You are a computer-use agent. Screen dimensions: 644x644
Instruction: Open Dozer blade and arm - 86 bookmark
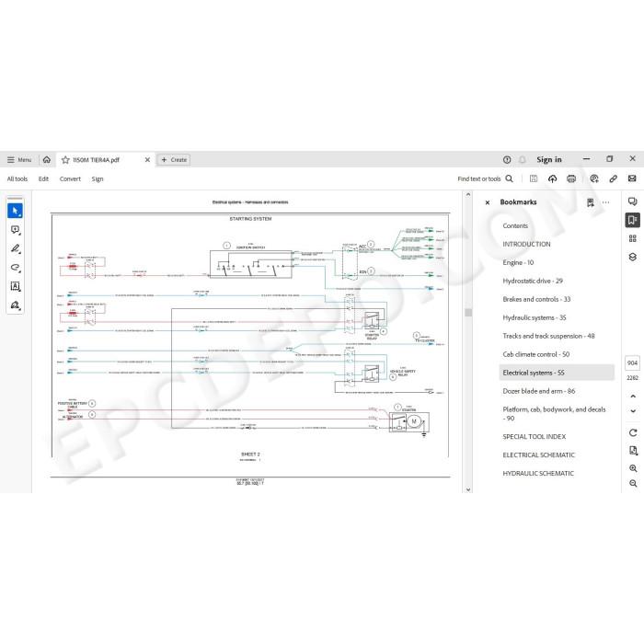pyautogui.click(x=539, y=391)
